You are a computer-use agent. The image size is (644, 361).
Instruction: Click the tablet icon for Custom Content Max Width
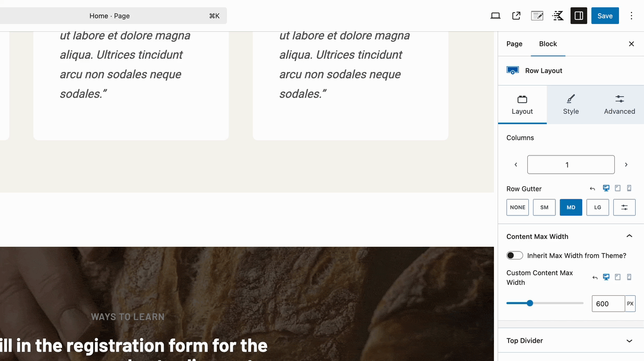(617, 277)
